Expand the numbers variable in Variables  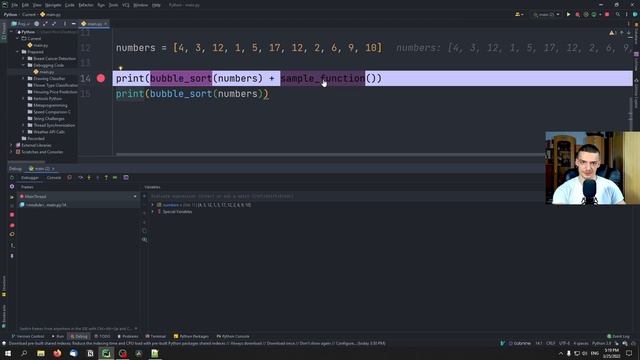(x=153, y=205)
